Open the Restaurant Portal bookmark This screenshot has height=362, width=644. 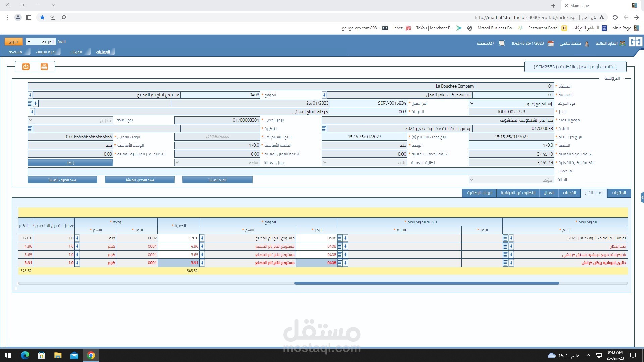click(547, 28)
